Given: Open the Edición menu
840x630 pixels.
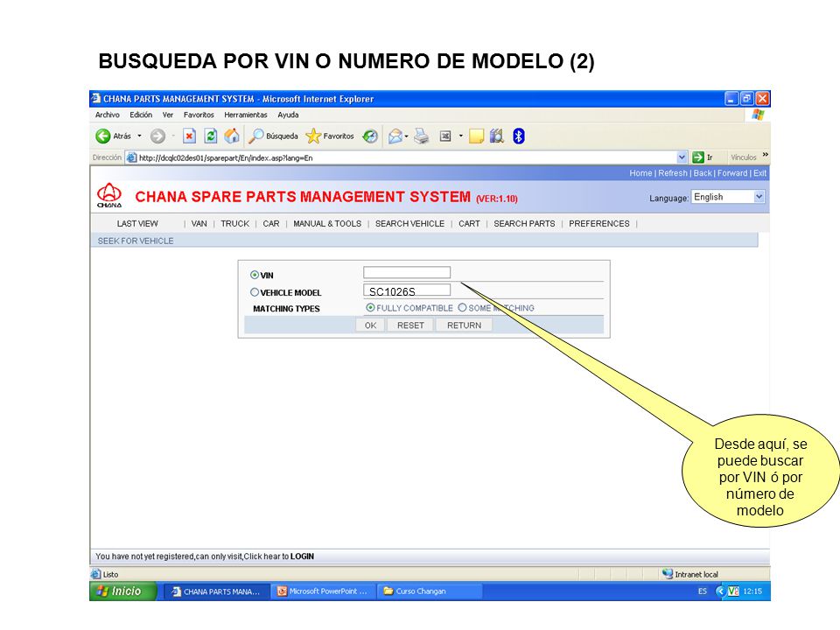Looking at the screenshot, I should click(x=141, y=115).
